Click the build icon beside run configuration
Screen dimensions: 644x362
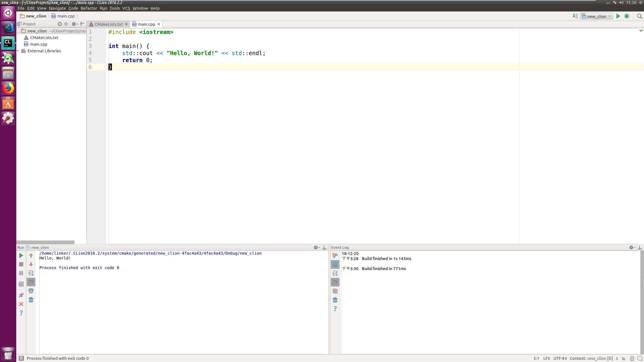tap(575, 16)
